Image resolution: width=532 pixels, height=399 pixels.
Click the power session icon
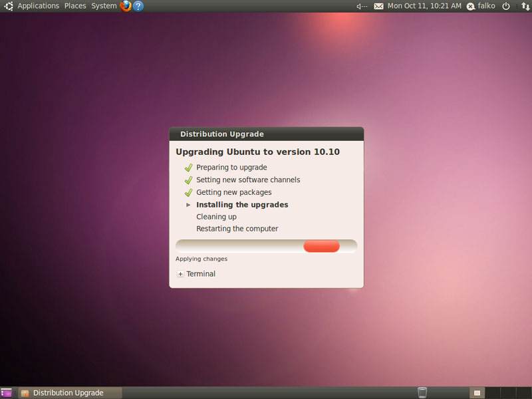pos(505,6)
